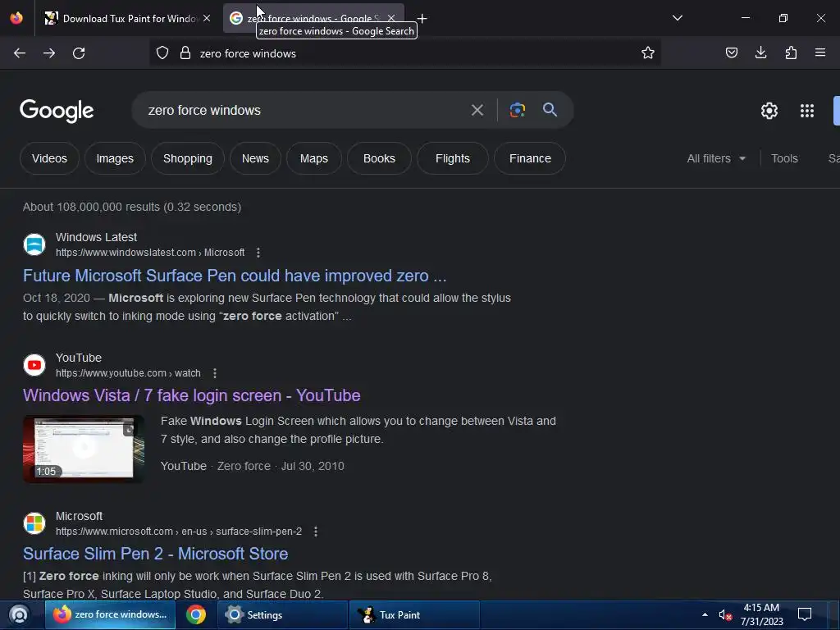Click the Microsoft favicon
Viewport: 840px width, 630px height.
point(34,523)
